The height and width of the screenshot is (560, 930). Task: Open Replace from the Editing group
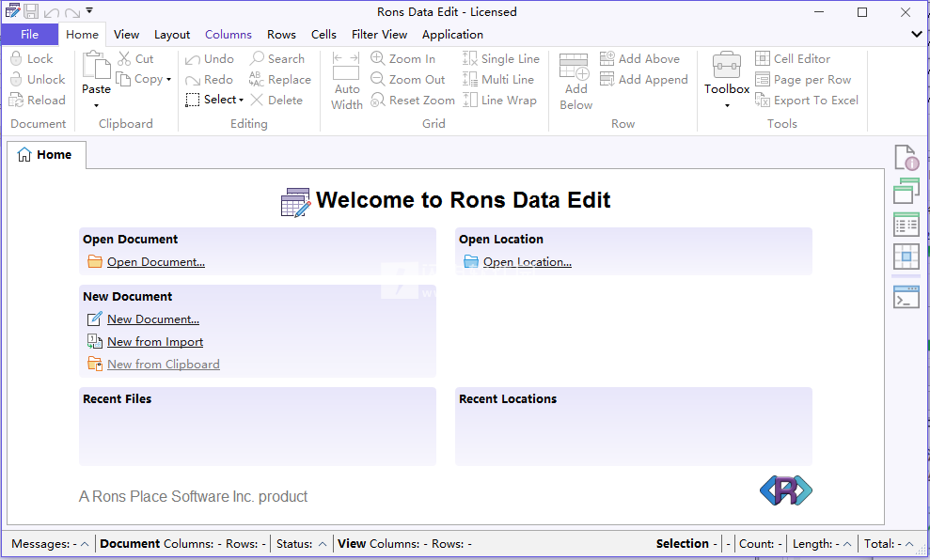[x=280, y=80]
